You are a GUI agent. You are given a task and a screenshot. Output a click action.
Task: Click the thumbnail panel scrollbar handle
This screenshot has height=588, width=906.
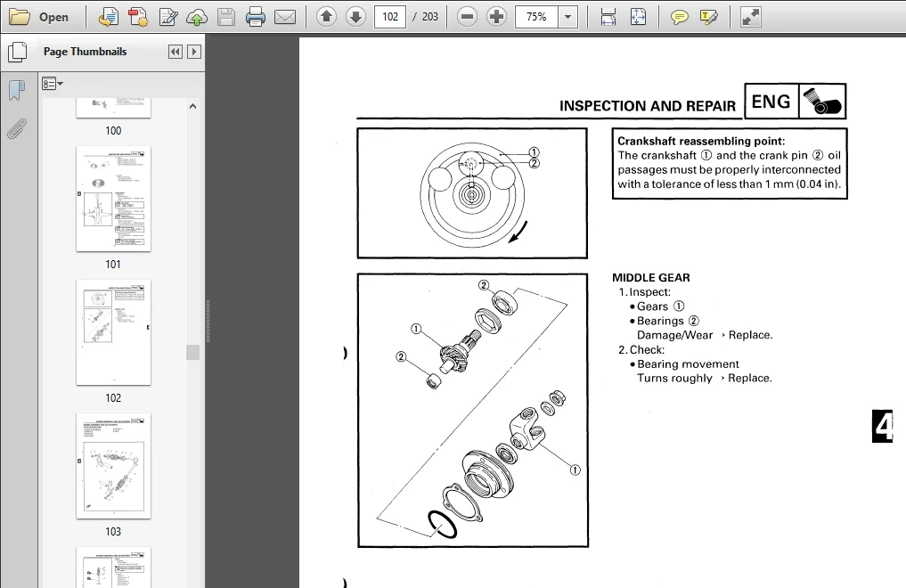click(x=193, y=352)
